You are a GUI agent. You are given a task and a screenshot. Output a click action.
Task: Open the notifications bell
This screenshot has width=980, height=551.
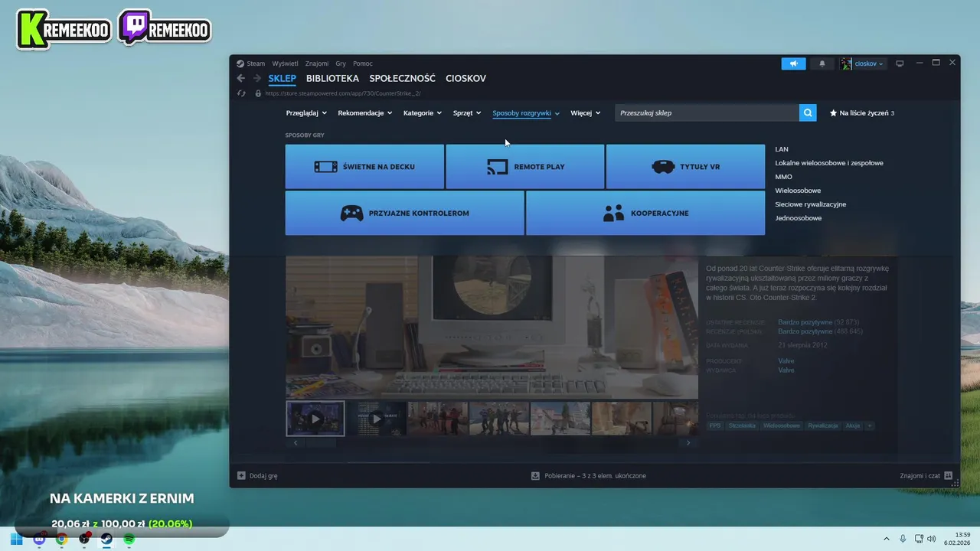(822, 64)
